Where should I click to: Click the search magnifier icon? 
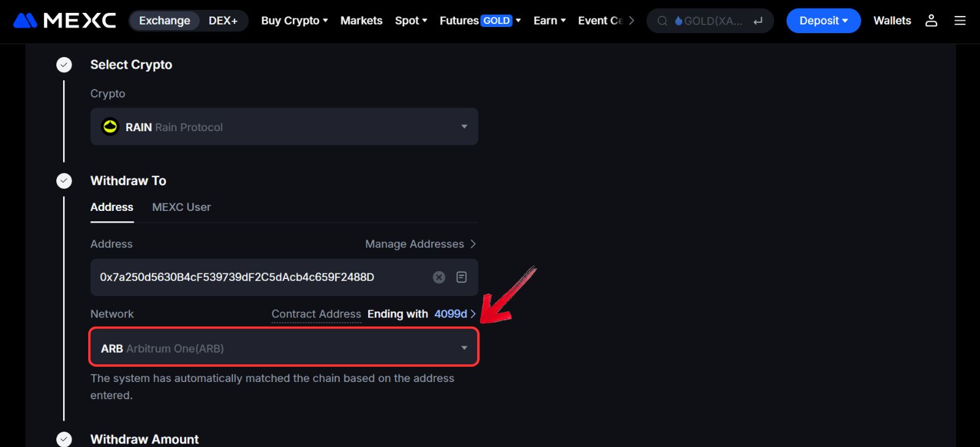(662, 21)
